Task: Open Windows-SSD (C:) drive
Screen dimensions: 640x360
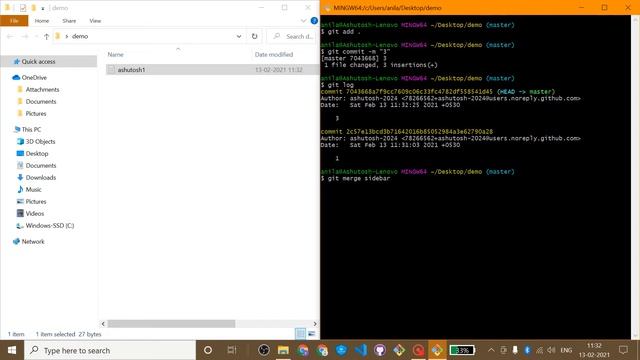Action: click(49, 226)
